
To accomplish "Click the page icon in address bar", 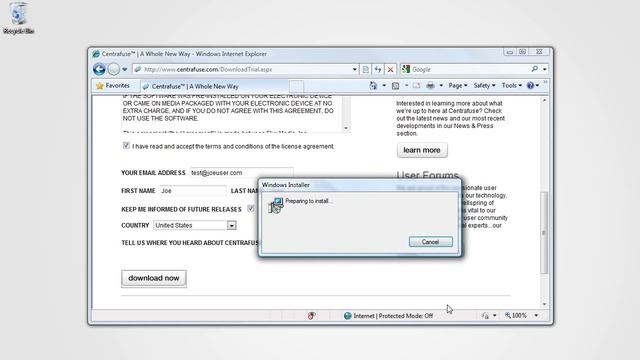I will click(138, 69).
